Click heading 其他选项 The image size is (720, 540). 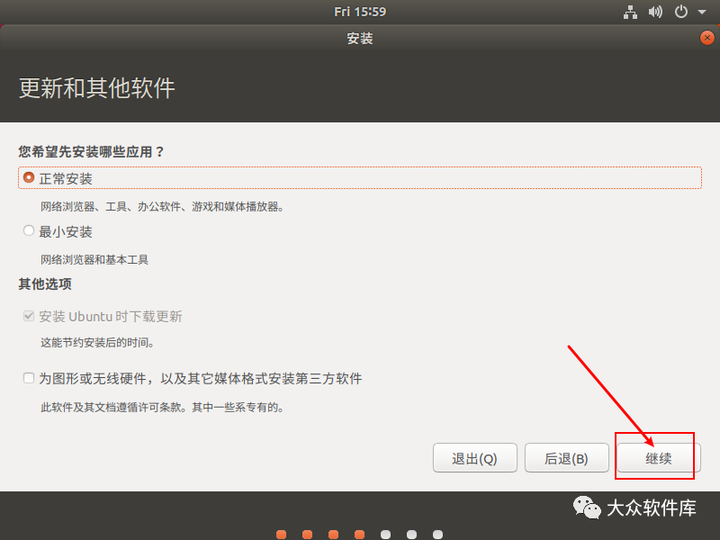[x=45, y=284]
